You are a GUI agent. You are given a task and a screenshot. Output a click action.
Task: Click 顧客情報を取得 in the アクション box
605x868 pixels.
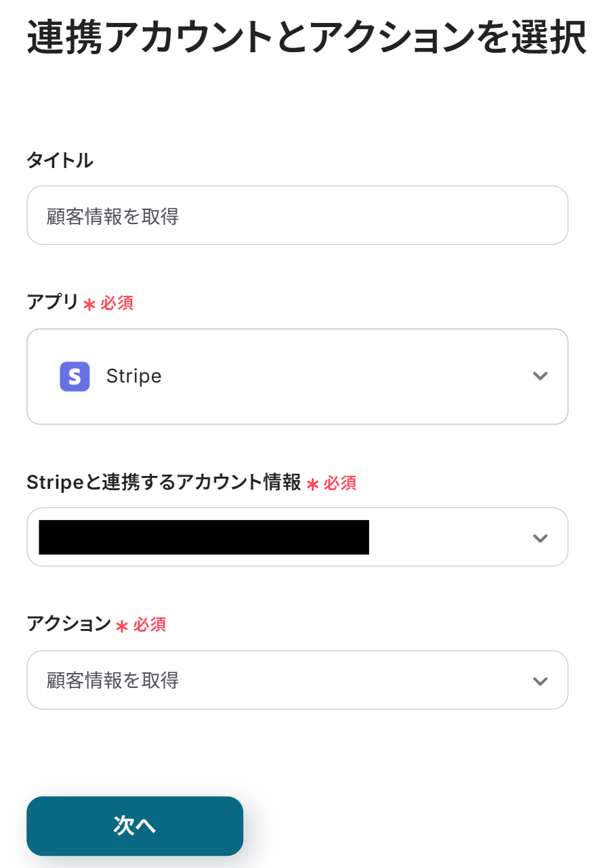tap(113, 680)
